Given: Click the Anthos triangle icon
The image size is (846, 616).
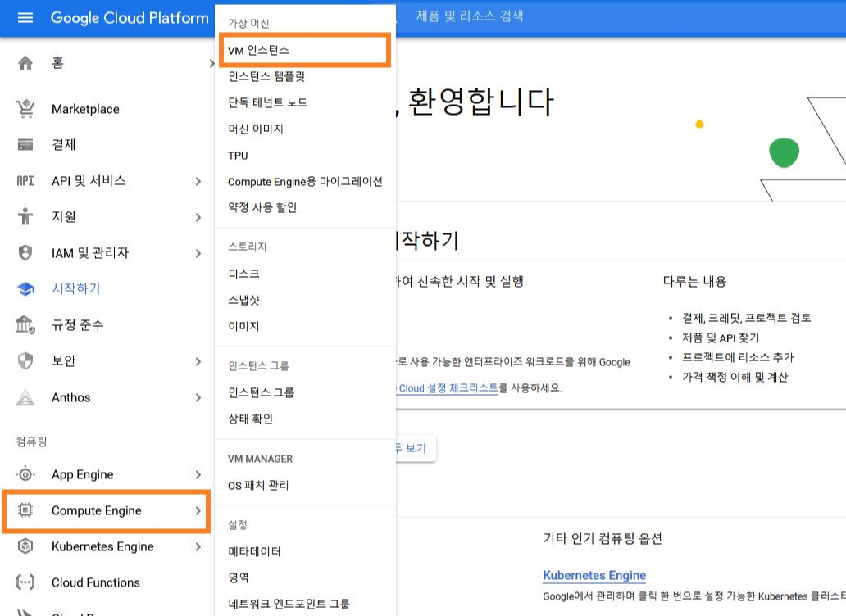Looking at the screenshot, I should (x=25, y=398).
